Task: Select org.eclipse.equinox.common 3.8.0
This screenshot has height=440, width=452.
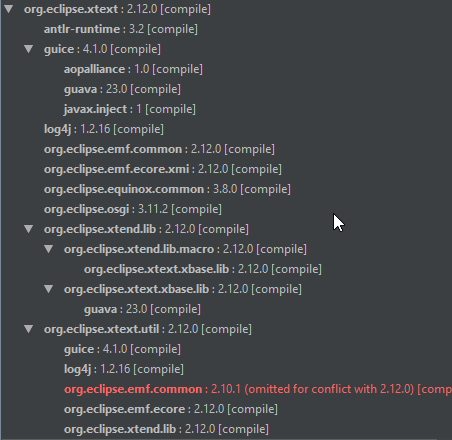Action: click(x=167, y=189)
